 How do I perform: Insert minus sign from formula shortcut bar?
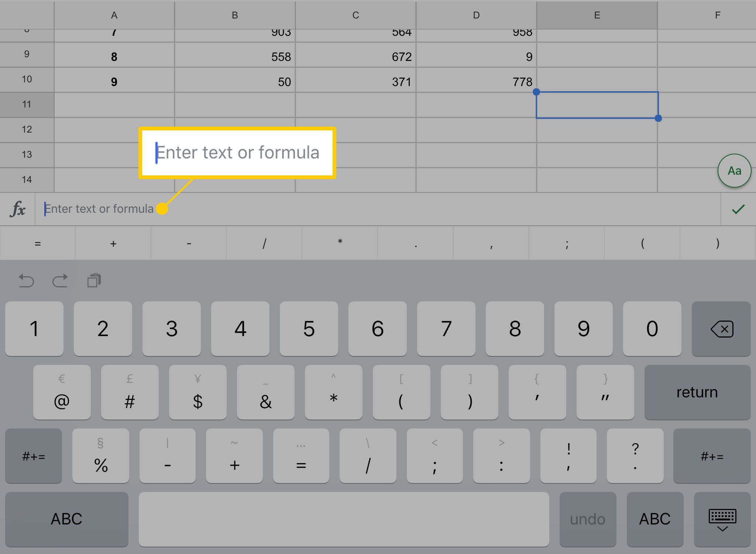[189, 243]
